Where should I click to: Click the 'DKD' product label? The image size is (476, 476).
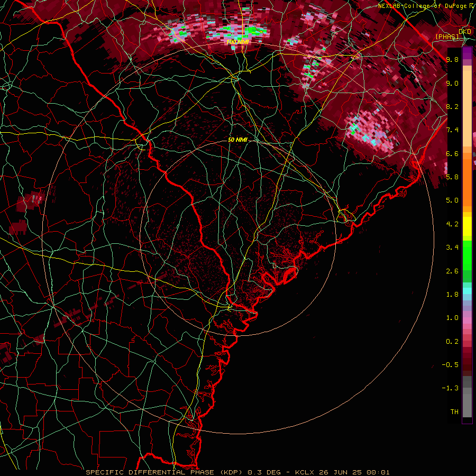(x=465, y=31)
